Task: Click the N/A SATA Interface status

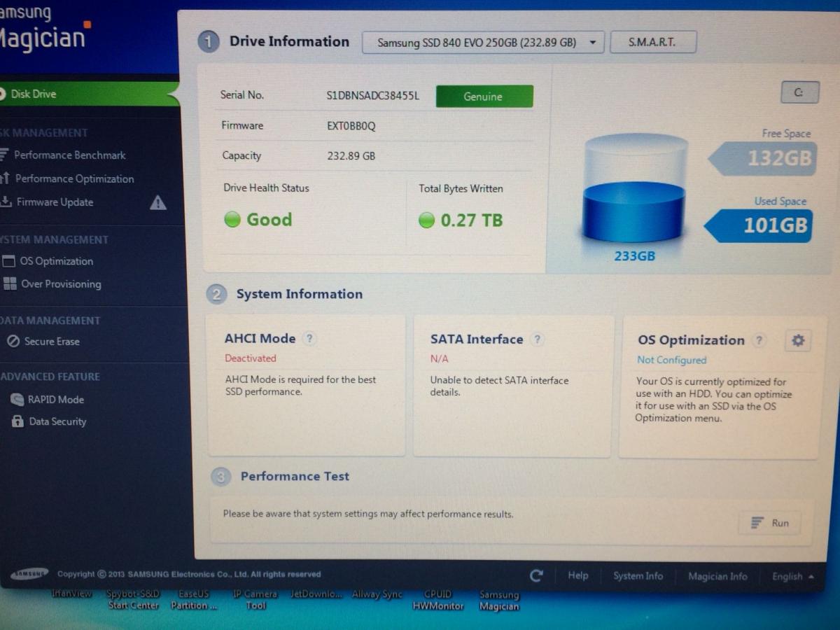Action: point(439,359)
